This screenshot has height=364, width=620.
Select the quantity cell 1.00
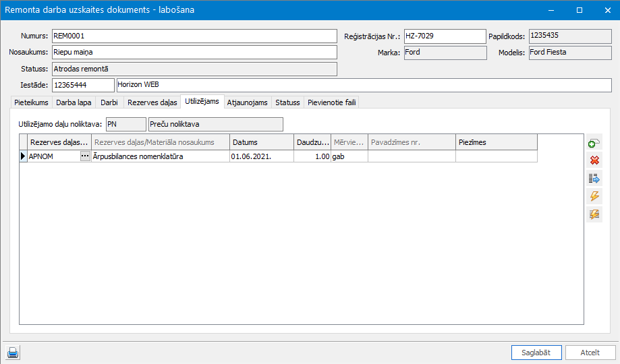click(x=312, y=156)
